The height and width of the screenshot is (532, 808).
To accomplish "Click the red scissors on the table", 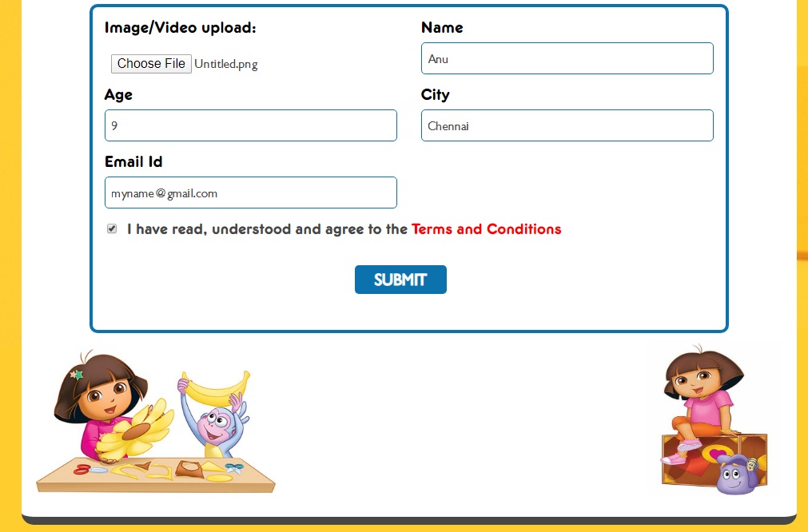I will (x=82, y=469).
